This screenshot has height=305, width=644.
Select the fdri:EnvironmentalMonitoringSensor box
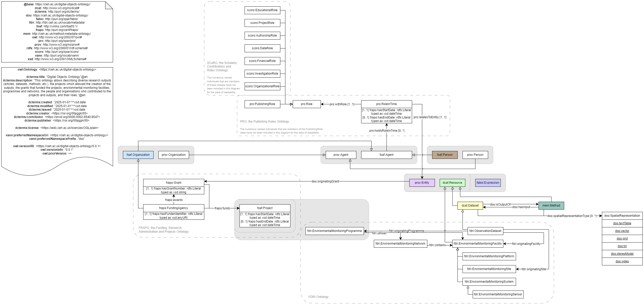pos(498,294)
